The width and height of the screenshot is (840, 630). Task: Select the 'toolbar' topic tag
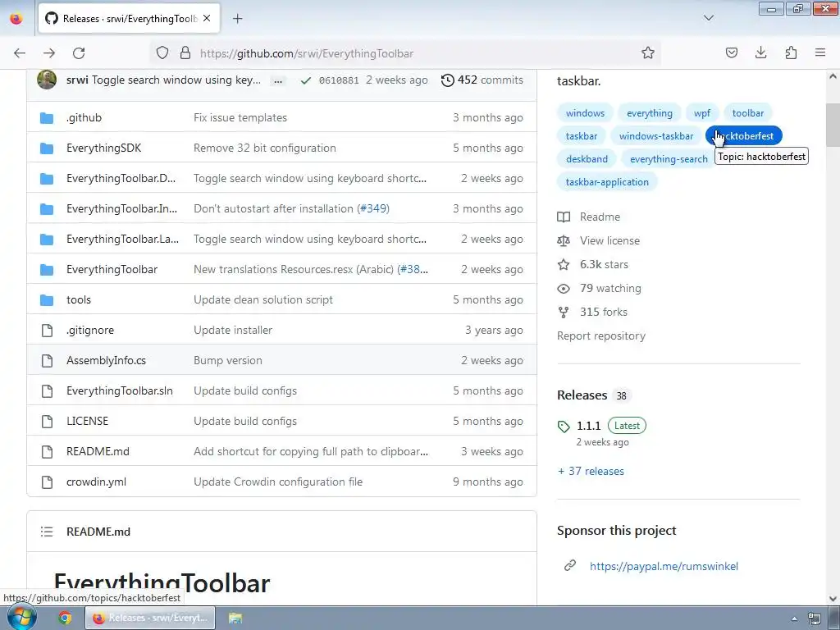(748, 113)
